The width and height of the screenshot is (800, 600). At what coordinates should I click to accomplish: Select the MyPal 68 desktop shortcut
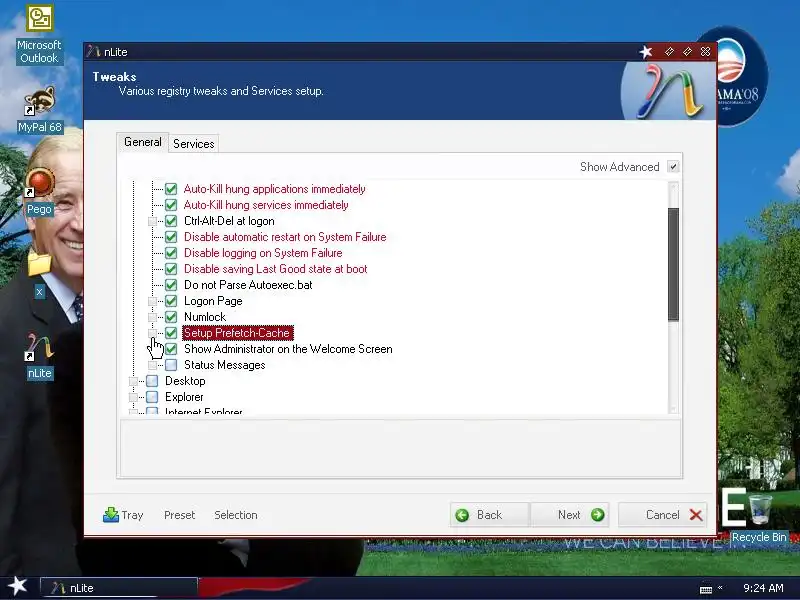point(39,109)
